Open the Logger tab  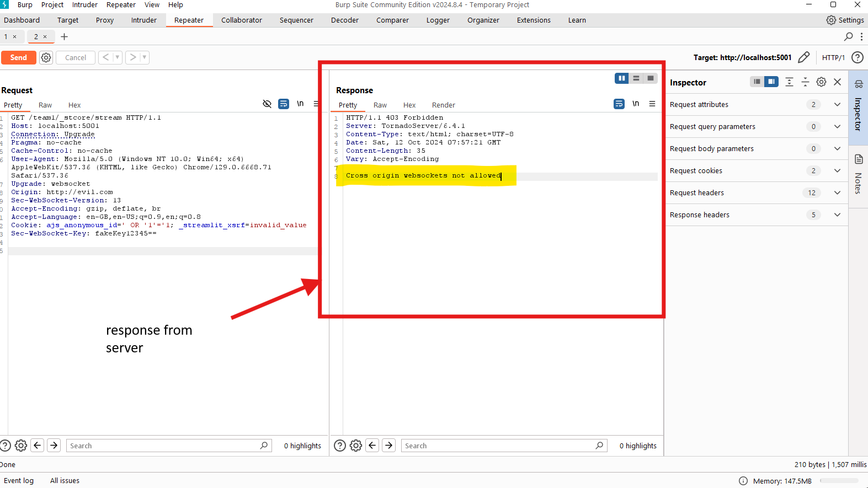click(x=438, y=20)
